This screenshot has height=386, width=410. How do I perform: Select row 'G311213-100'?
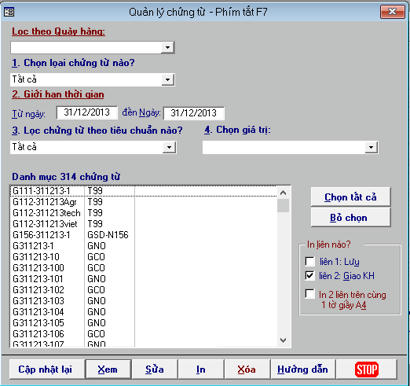click(144, 268)
